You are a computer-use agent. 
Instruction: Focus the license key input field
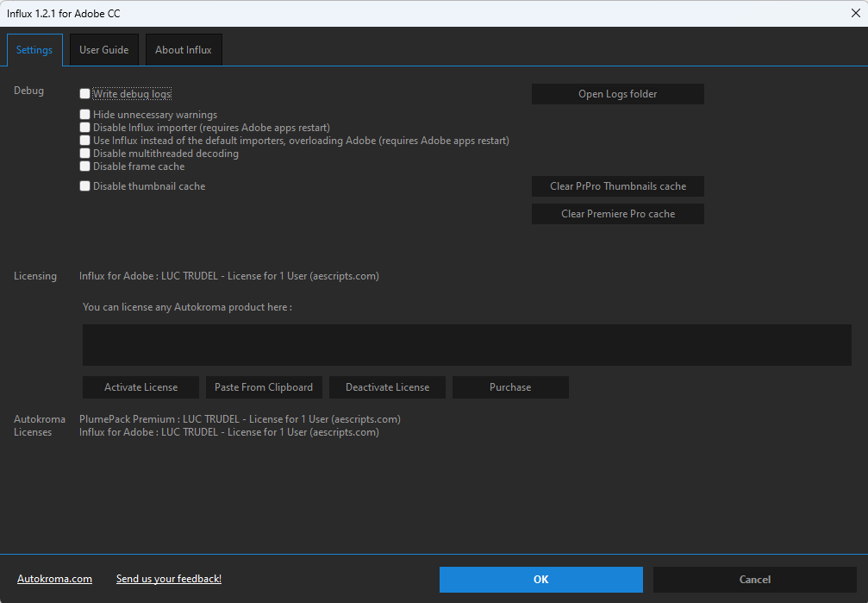[466, 345]
